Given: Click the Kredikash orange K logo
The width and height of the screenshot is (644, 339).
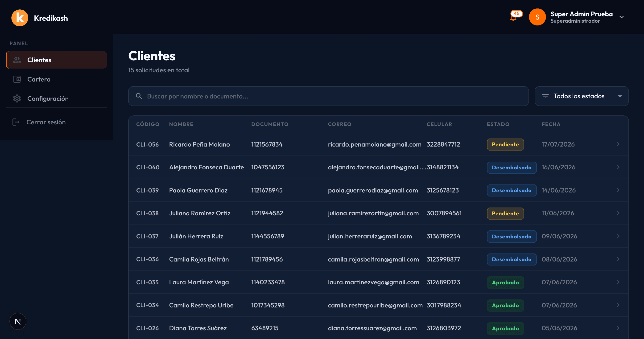Looking at the screenshot, I should (x=20, y=18).
